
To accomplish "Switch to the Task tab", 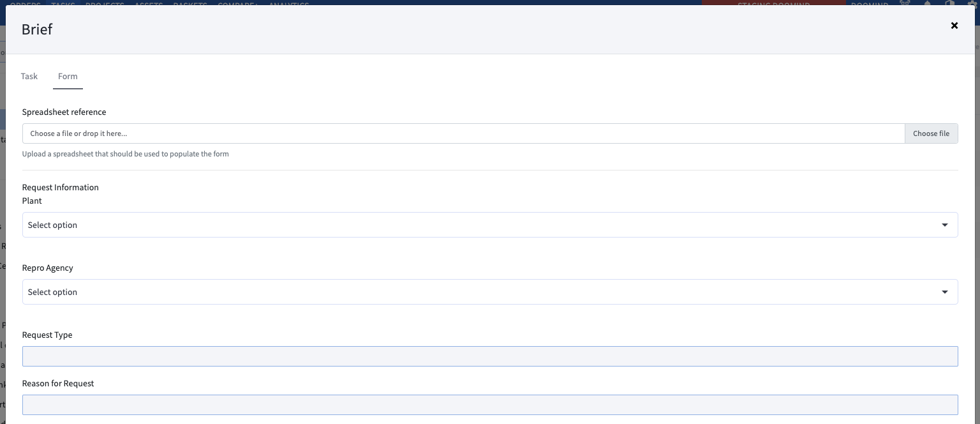I will tap(29, 76).
